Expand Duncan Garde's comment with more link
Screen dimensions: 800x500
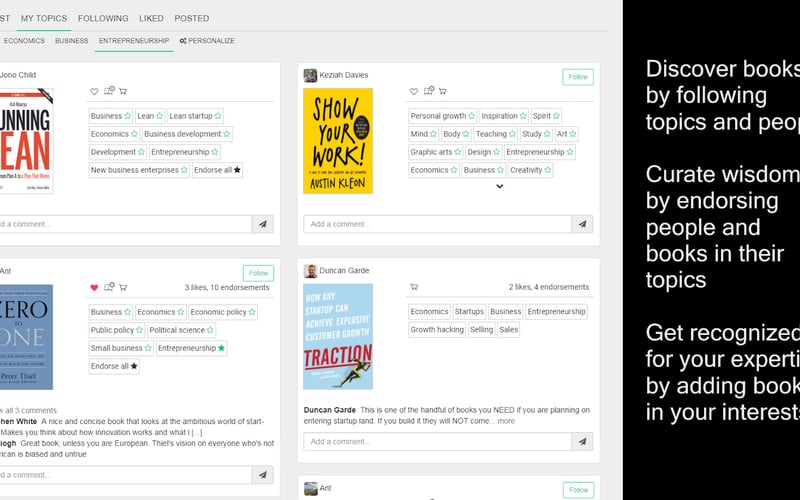(506, 421)
